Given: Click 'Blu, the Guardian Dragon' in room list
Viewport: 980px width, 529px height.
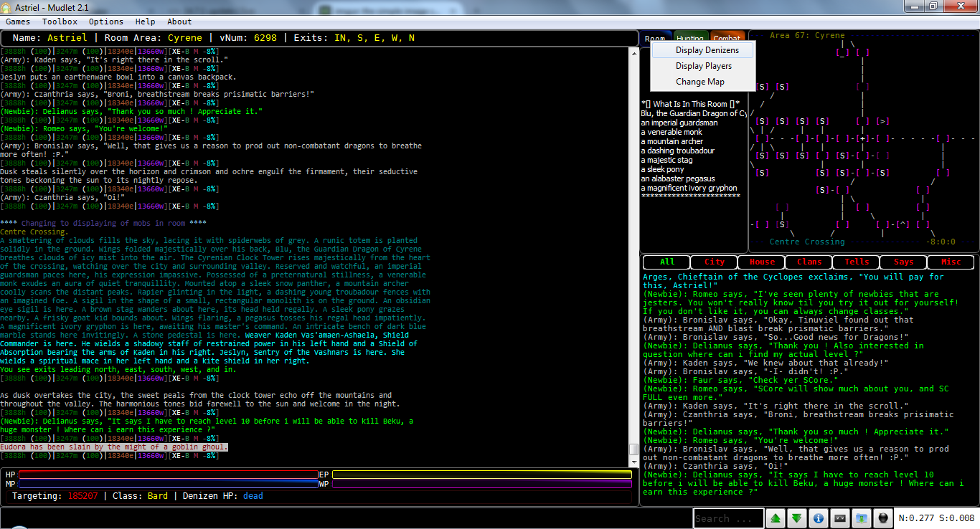Looking at the screenshot, I should coord(694,113).
